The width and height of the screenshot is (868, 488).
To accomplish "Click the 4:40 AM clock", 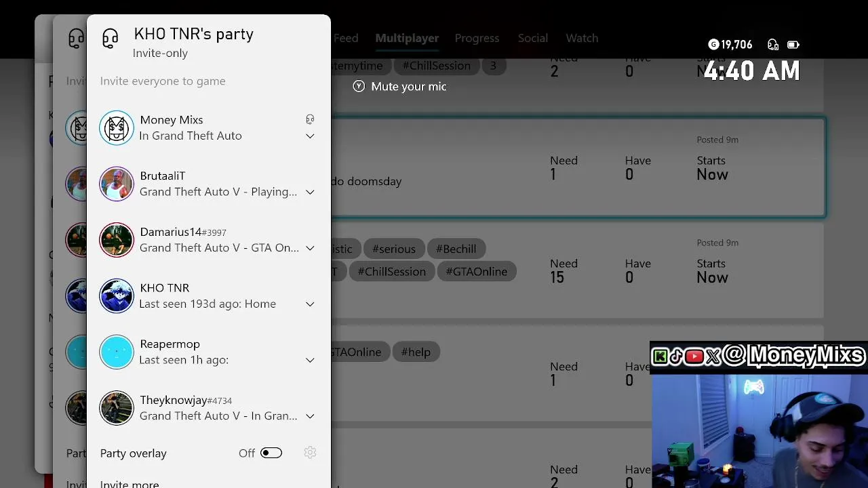I will point(752,71).
